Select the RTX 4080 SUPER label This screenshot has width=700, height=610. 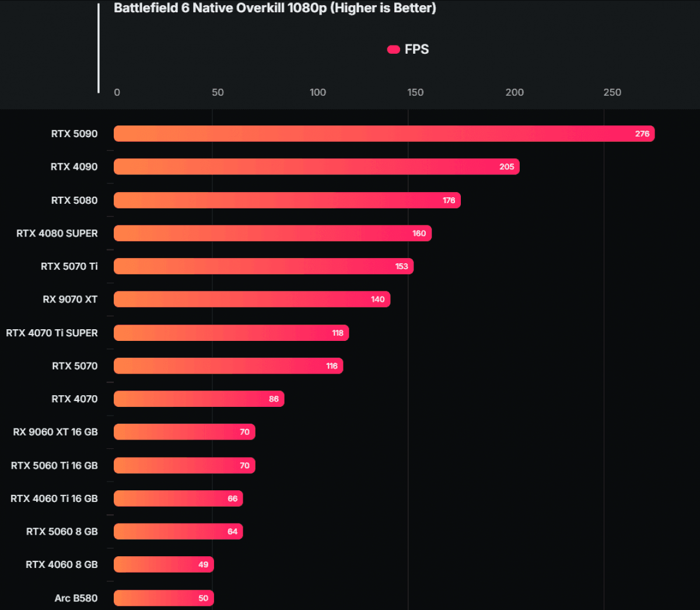click(57, 233)
